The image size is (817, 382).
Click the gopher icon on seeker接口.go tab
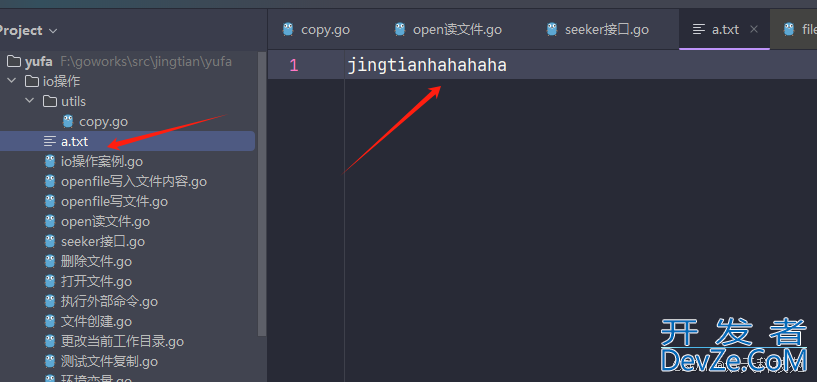pos(552,29)
